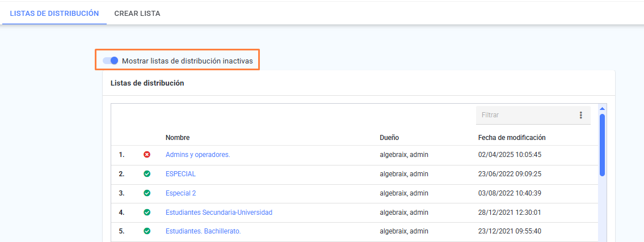The height and width of the screenshot is (242, 644).
Task: Toggle Mostrar listas de distribución inactivas switch
Action: point(111,61)
